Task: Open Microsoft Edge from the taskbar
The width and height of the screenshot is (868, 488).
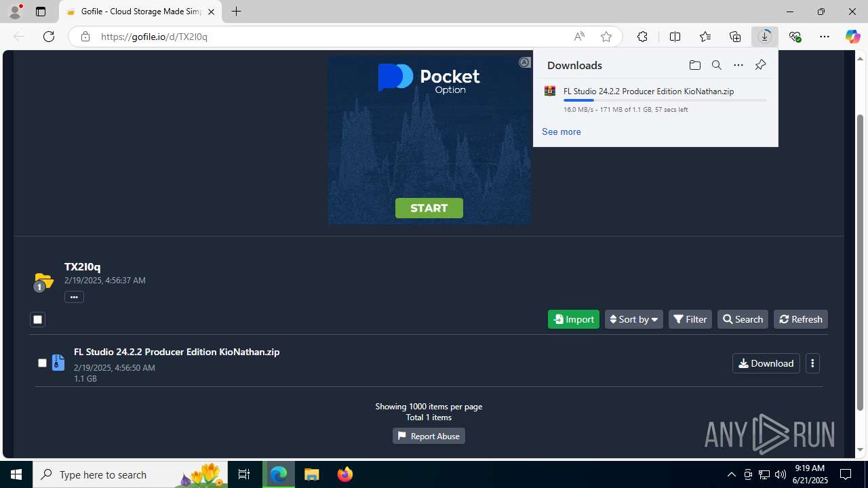Action: point(279,474)
